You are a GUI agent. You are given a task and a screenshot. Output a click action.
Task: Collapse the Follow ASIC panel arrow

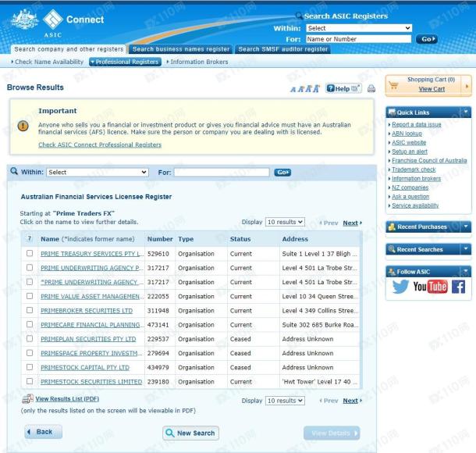coord(466,271)
